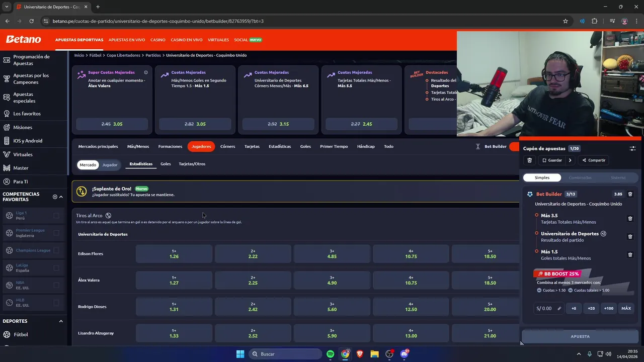This screenshot has height=362, width=644.
Task: Select Álex Valera 3+ odds 4.90
Action: tap(332, 281)
